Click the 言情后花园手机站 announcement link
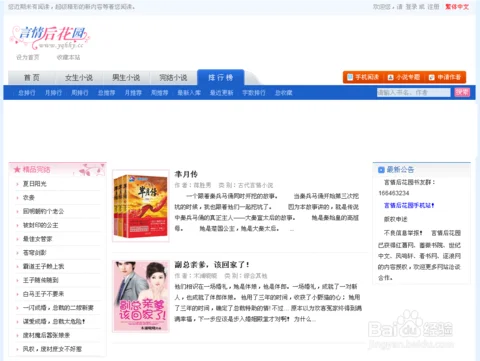 coord(409,206)
